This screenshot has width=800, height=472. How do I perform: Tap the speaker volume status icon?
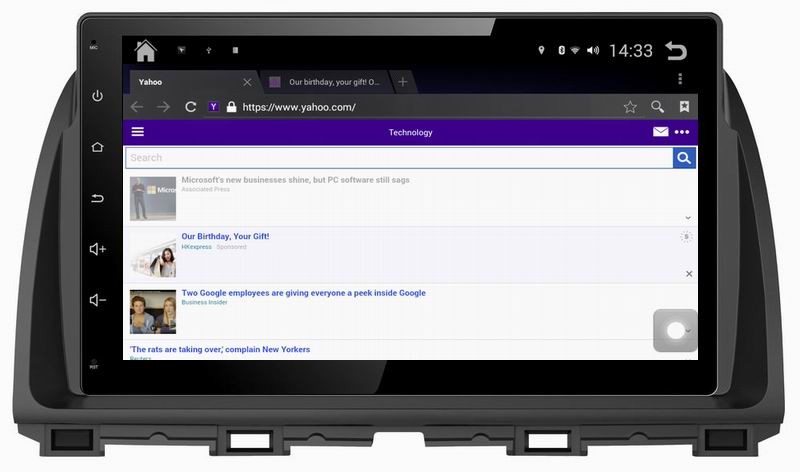click(593, 50)
